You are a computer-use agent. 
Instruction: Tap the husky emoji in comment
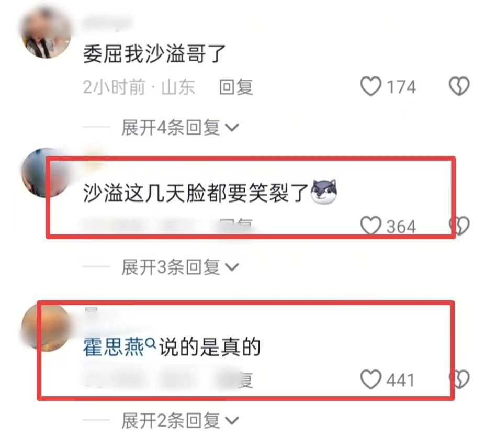point(324,192)
